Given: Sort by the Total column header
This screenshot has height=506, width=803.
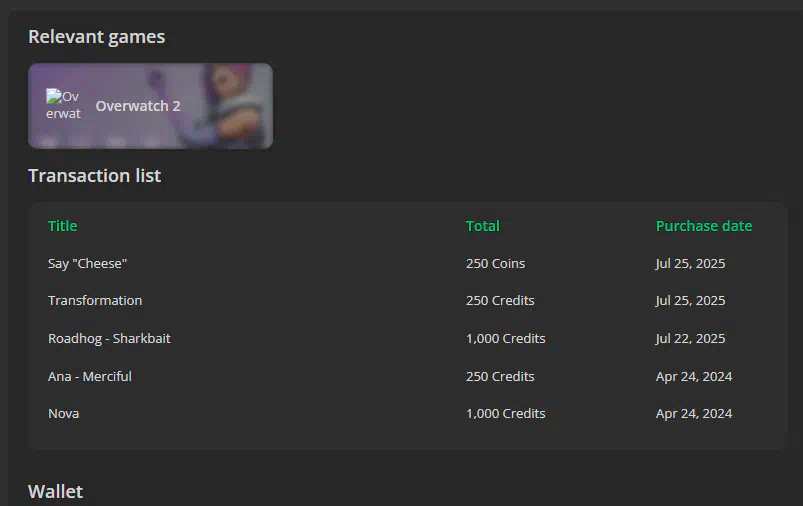Looking at the screenshot, I should 482,226.
